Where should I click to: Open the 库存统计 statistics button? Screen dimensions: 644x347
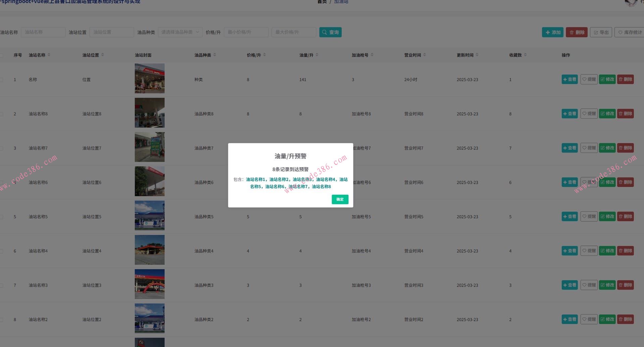[630, 32]
